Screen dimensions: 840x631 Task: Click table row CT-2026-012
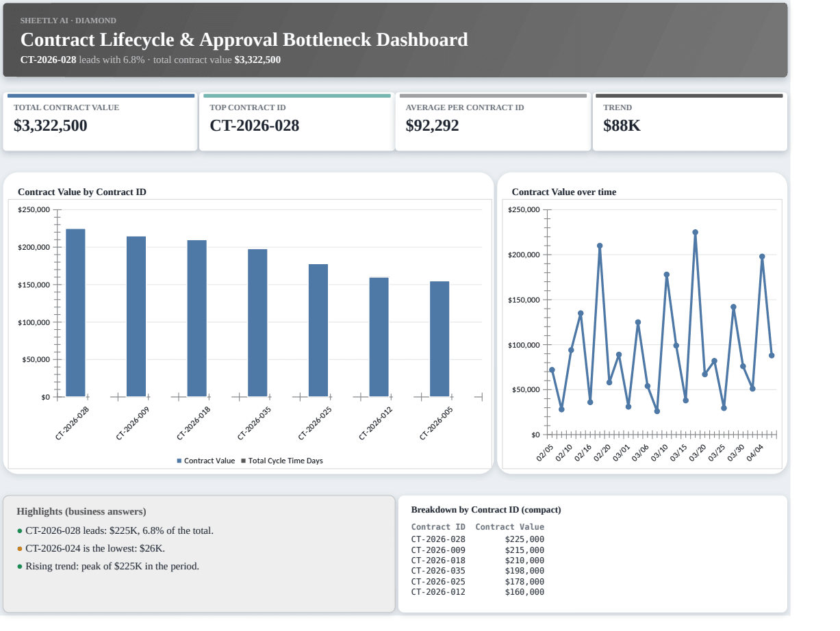(478, 592)
